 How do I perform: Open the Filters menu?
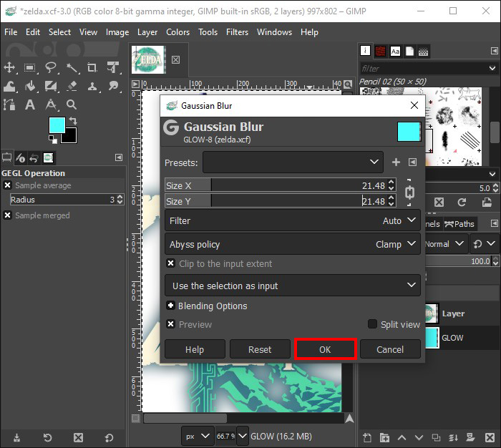[237, 32]
